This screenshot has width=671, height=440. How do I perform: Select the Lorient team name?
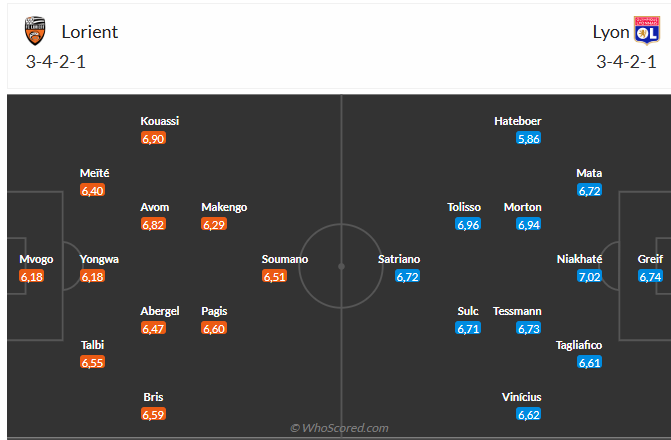point(89,32)
